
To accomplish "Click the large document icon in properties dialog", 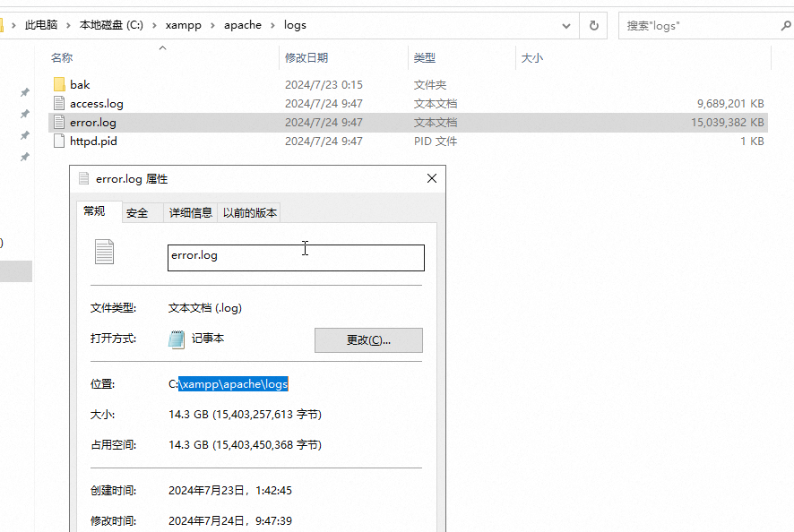I will 105,253.
